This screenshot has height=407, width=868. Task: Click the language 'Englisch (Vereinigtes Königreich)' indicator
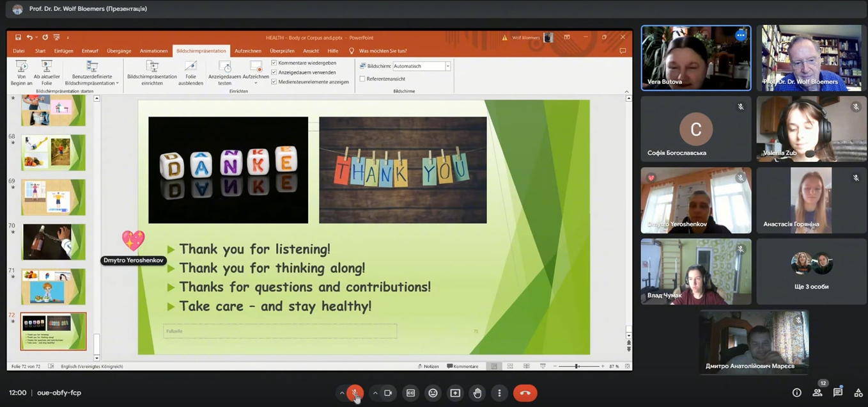(92, 367)
